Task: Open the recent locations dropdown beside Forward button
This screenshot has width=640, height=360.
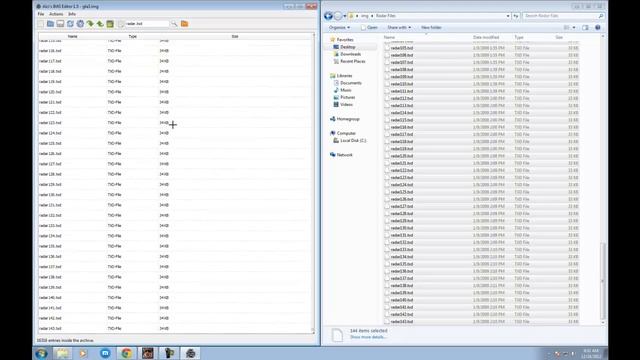Action: click(345, 16)
